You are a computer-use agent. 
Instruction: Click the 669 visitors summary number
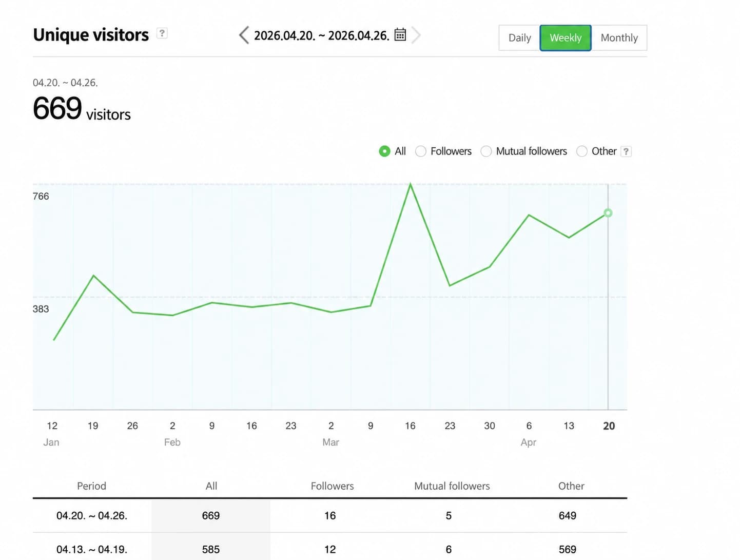click(57, 108)
